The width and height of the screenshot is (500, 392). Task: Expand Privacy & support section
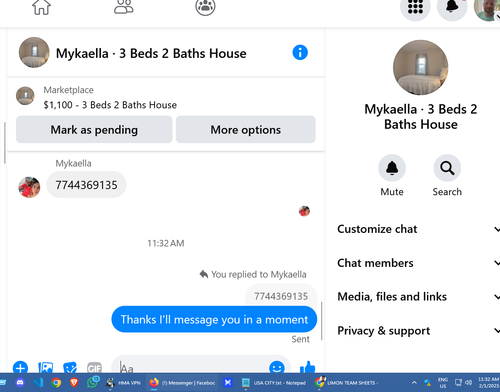coord(418,331)
